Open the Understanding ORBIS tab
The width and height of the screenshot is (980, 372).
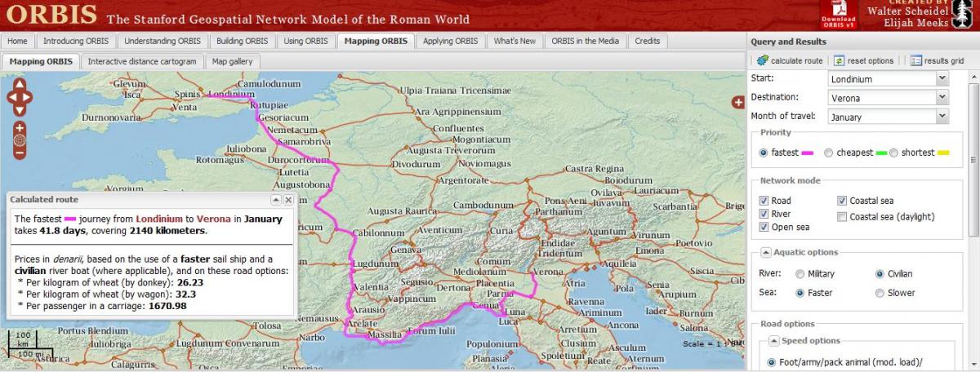click(x=162, y=41)
